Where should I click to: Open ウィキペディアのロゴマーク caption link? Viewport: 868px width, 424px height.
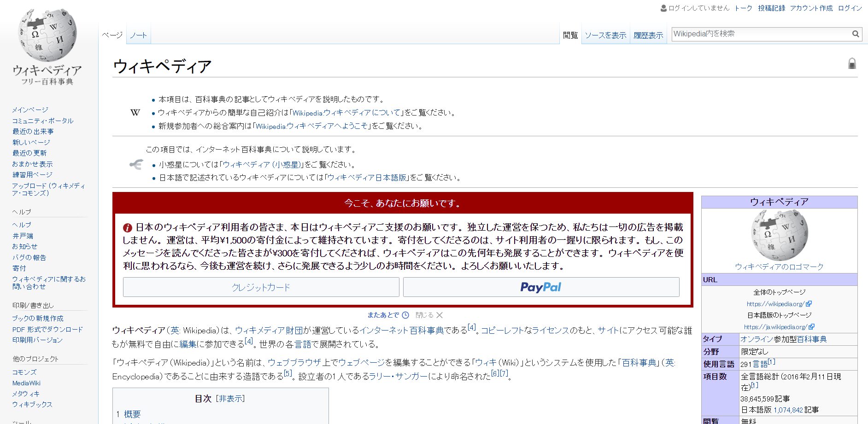tap(779, 267)
